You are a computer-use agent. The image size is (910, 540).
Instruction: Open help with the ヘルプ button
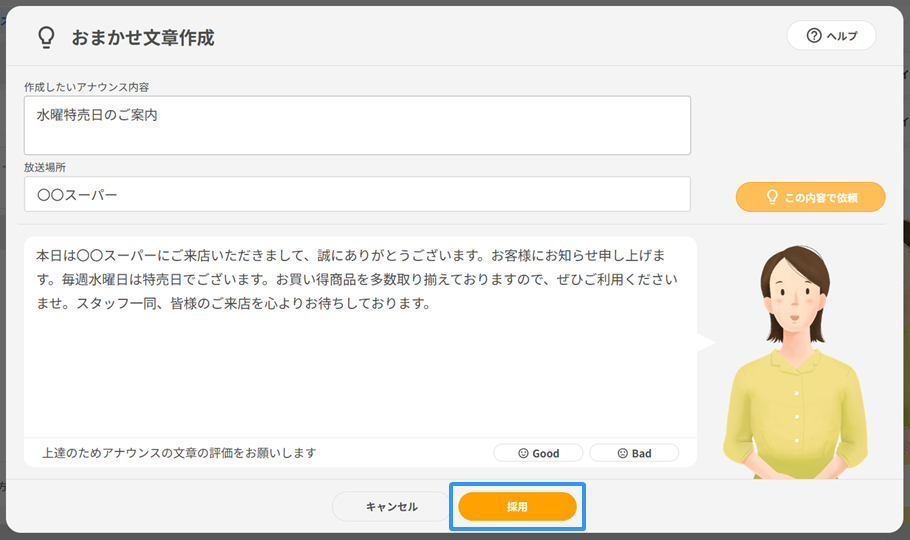point(831,36)
